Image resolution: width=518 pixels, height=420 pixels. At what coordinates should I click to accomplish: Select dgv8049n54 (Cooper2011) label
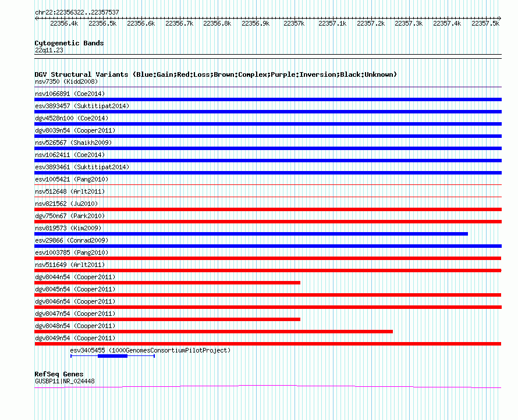75,338
